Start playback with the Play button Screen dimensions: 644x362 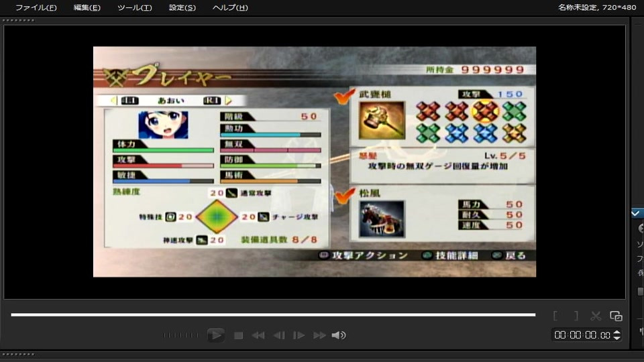pyautogui.click(x=215, y=335)
